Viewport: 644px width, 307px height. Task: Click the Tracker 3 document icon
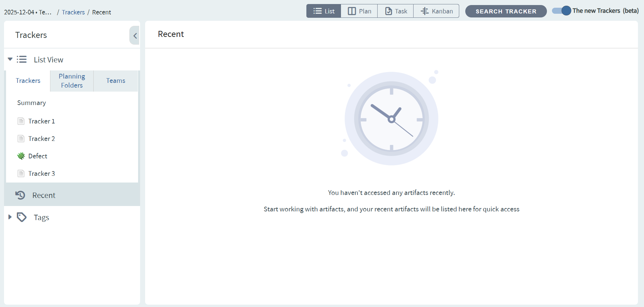[x=21, y=173]
